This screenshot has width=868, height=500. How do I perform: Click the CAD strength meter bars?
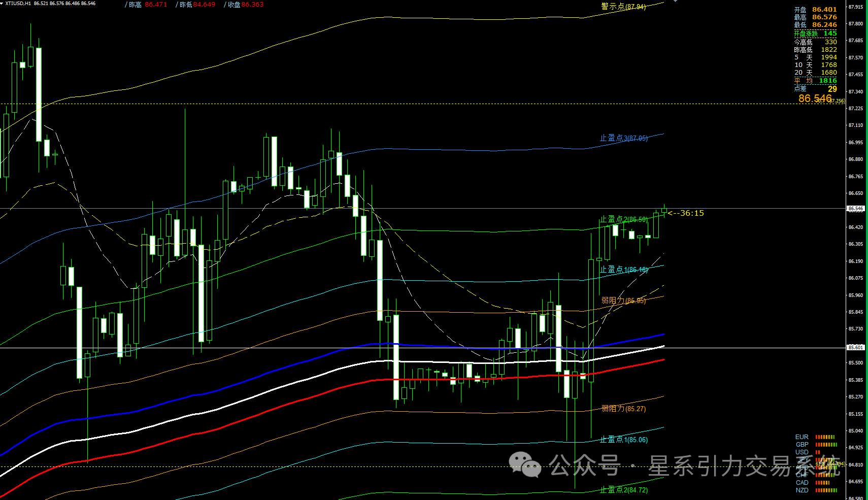pos(823,483)
